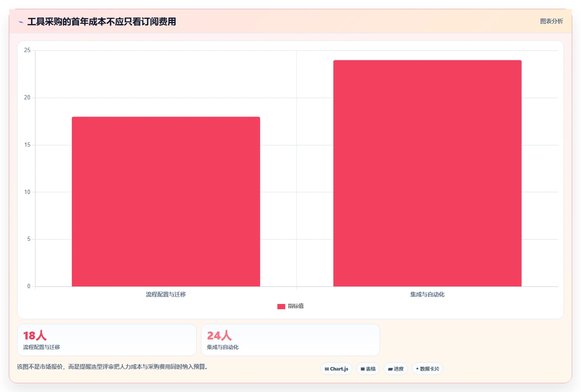Click the 流程配置与迁移 x-axis label
Screen dimensions: 581x392
point(166,294)
